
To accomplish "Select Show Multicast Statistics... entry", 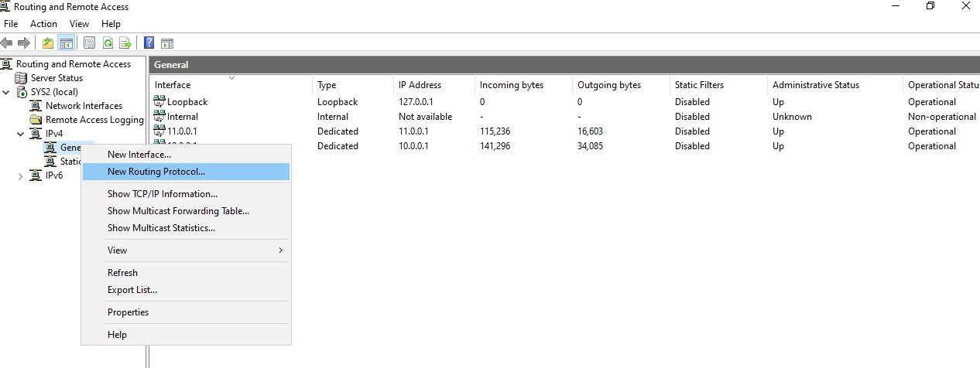I will point(186,228).
